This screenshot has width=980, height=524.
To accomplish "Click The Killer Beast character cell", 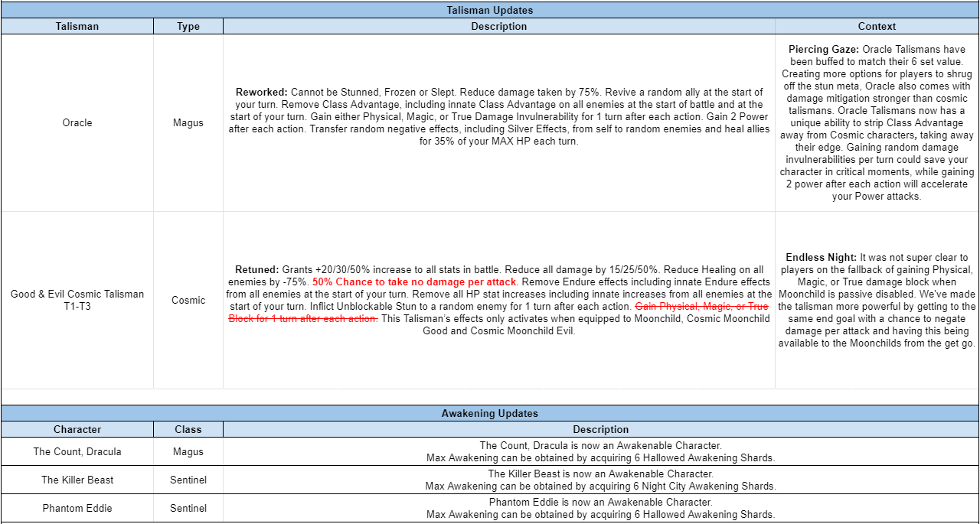I will pyautogui.click(x=77, y=480).
